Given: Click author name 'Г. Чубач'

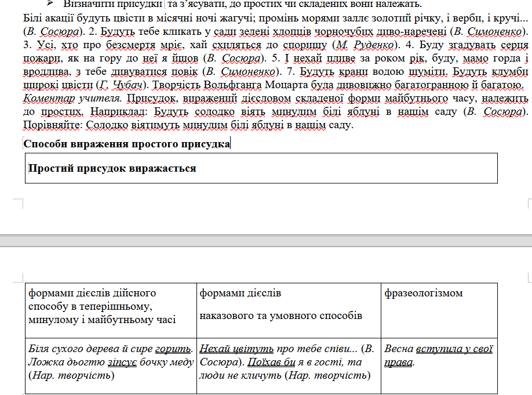Looking at the screenshot, I should click(121, 85).
